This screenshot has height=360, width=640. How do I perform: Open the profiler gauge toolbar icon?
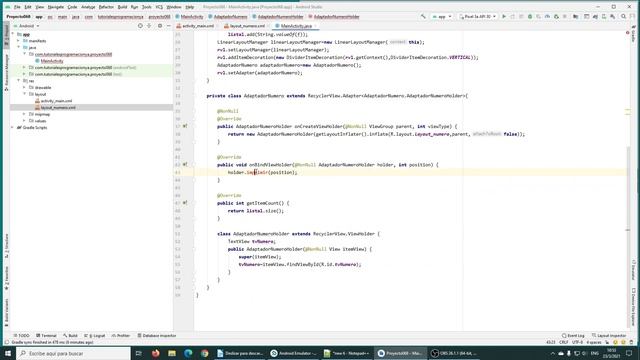(547, 17)
